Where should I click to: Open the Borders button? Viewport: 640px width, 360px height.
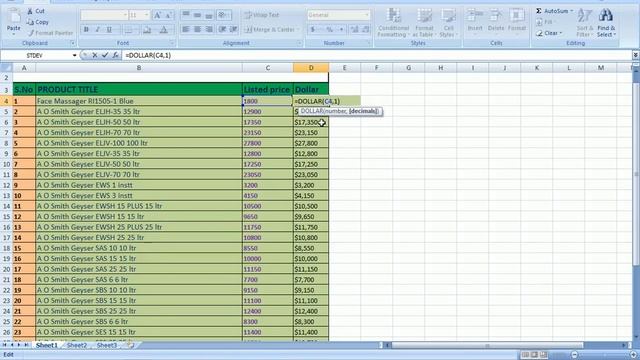[x=128, y=30]
